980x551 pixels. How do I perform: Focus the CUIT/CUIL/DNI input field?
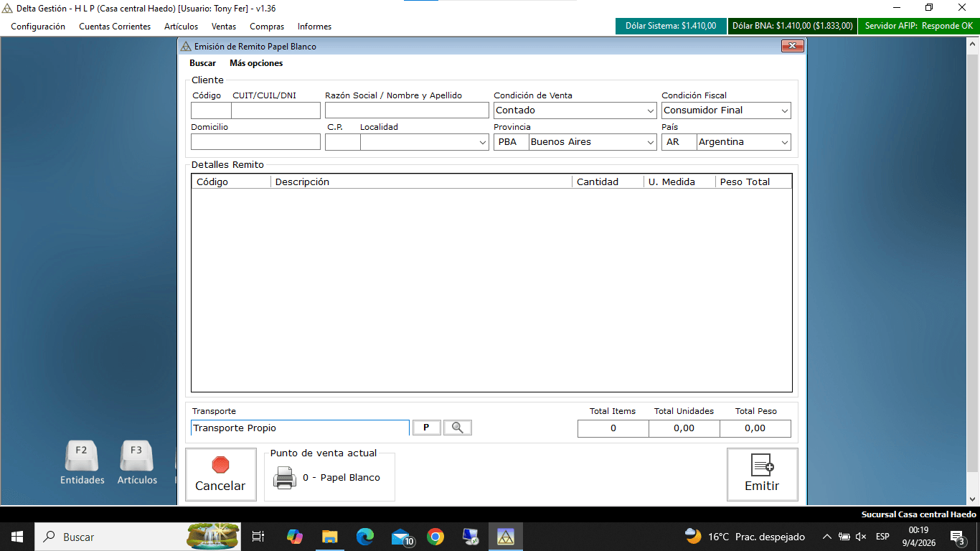coord(275,110)
